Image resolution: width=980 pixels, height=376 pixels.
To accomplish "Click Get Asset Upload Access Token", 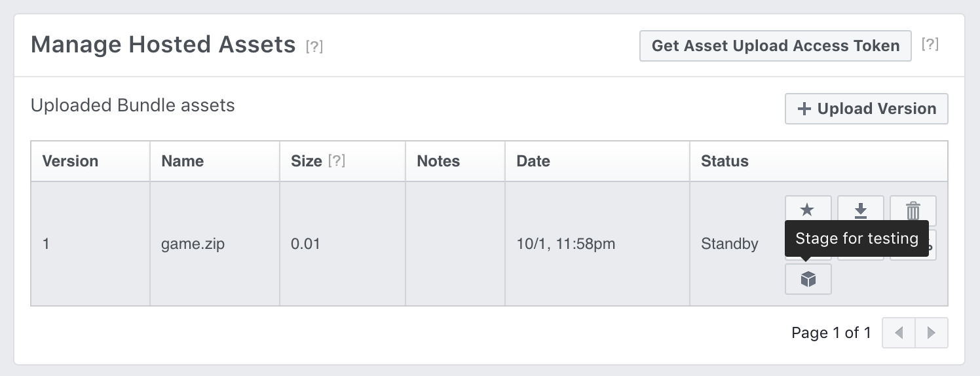I will click(x=776, y=46).
